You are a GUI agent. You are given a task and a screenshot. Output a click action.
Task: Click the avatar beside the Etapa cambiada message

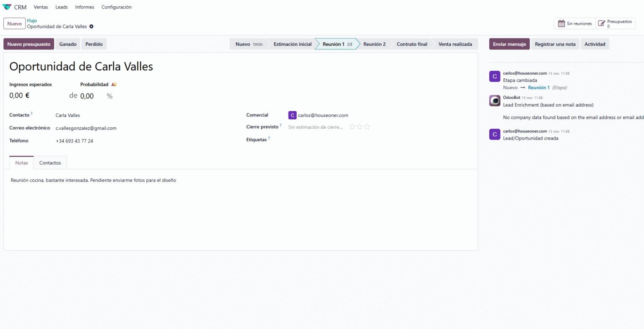(x=495, y=76)
